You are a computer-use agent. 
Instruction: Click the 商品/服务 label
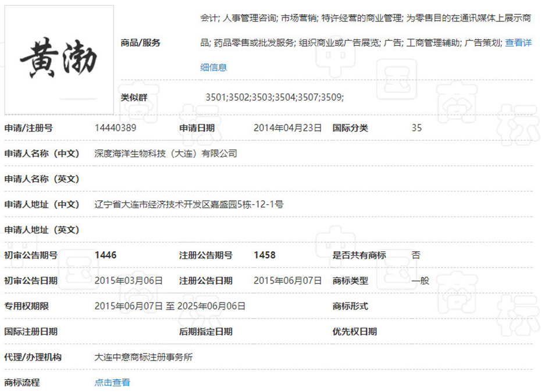[x=140, y=43]
